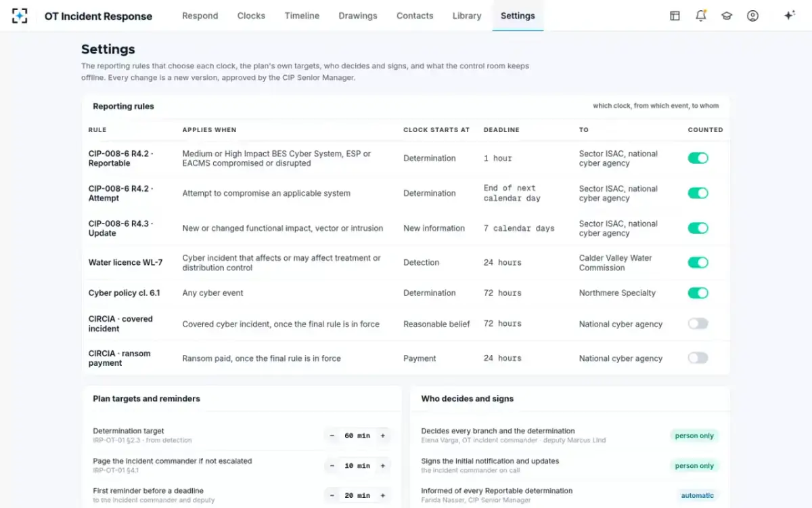The image size is (812, 508).
Task: Open the layout panel icon in header
Action: (675, 16)
